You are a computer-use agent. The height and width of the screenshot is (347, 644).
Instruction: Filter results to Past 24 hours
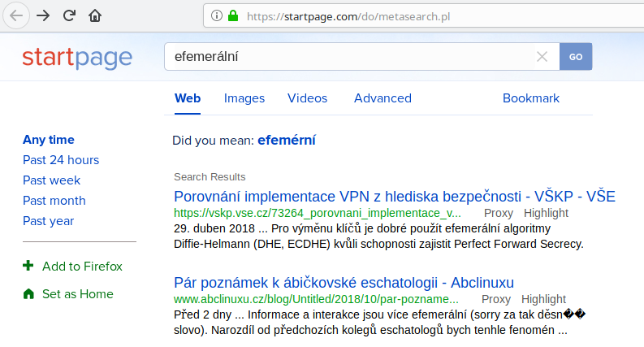(61, 160)
